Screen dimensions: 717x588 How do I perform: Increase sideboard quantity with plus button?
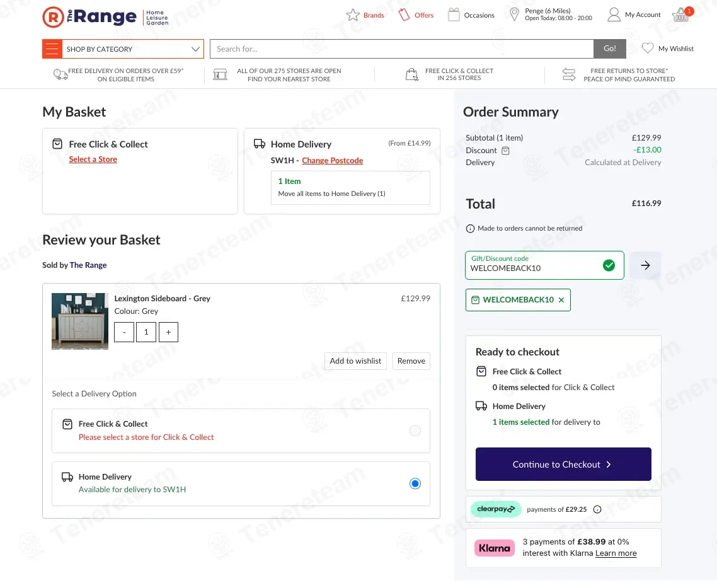[168, 332]
